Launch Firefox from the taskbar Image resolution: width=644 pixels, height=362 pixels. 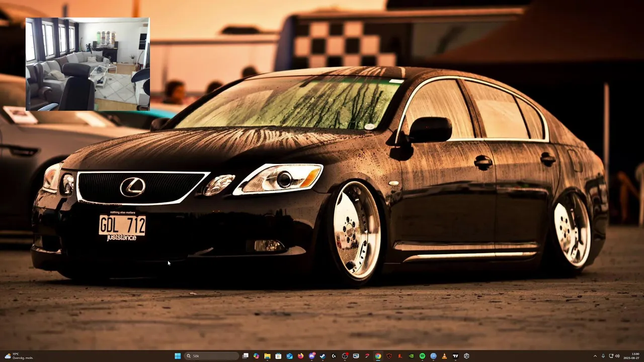coord(300,356)
